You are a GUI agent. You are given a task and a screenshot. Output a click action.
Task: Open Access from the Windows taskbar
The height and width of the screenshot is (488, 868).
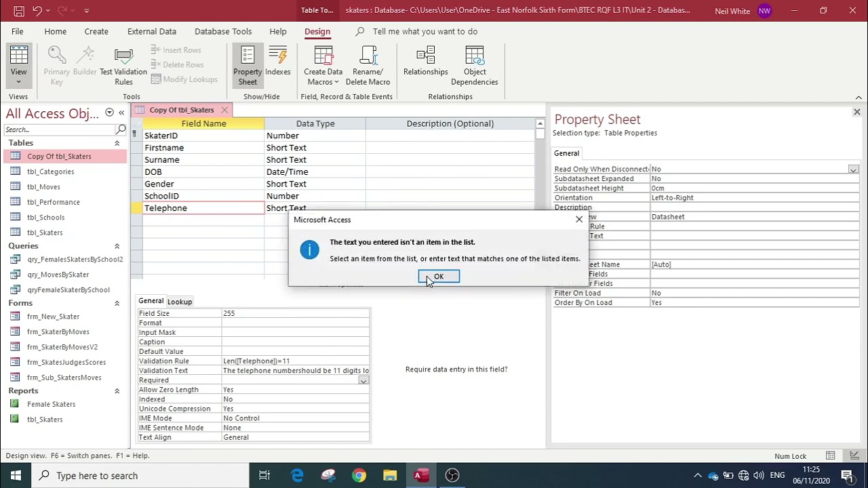[421, 475]
